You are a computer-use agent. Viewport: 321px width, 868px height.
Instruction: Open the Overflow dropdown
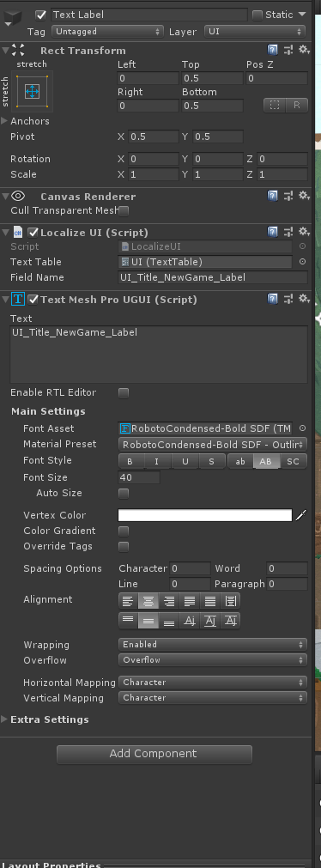click(x=213, y=660)
